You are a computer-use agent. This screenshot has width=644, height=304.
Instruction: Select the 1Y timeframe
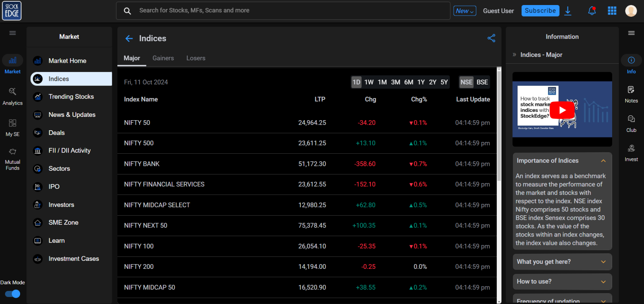pyautogui.click(x=421, y=82)
